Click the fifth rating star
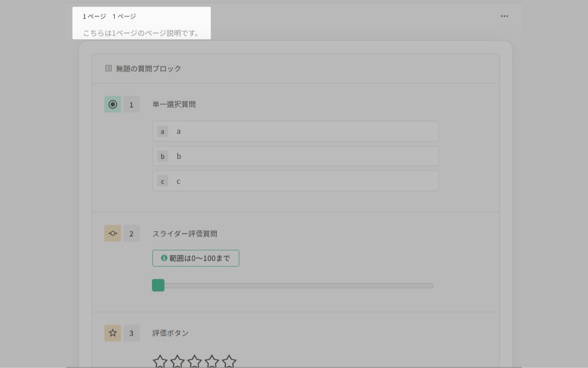 click(229, 362)
